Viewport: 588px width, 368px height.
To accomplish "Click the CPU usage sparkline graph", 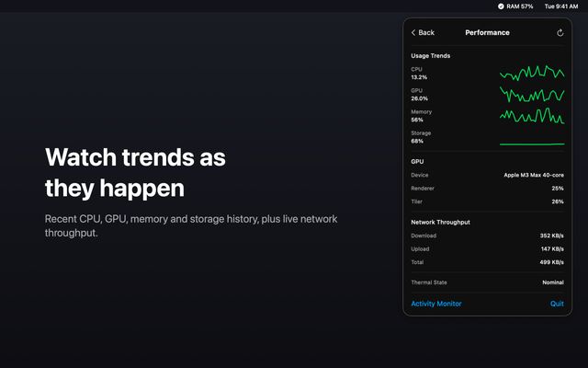I will pyautogui.click(x=532, y=73).
